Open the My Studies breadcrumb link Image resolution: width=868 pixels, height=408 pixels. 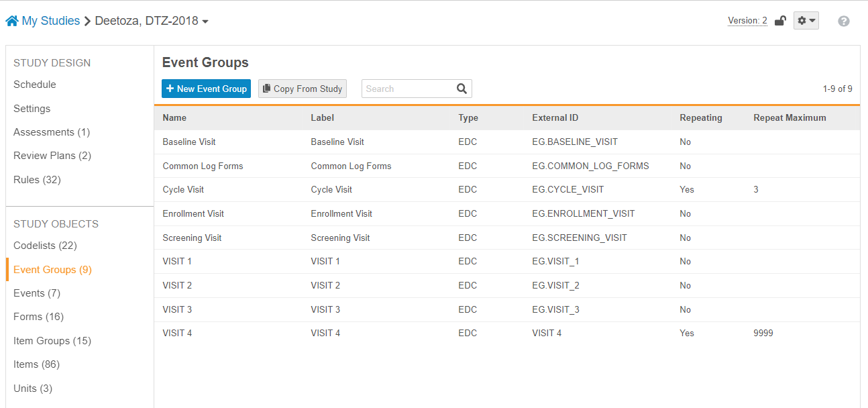click(x=50, y=21)
